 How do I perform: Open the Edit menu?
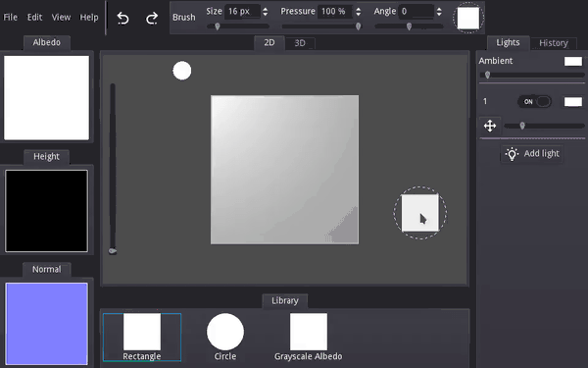click(x=34, y=18)
